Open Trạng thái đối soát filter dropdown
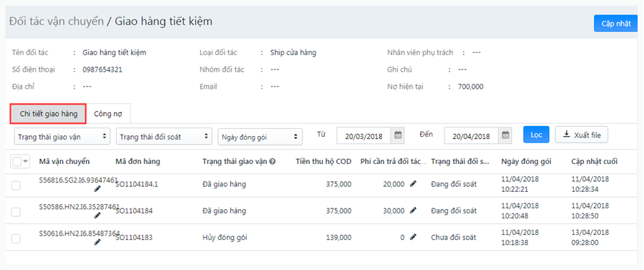 tap(165, 137)
